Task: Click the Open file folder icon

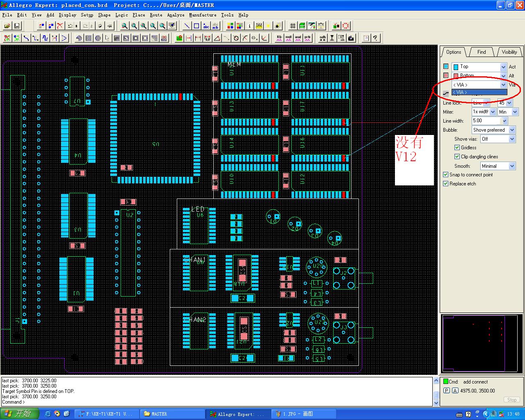Action: (x=7, y=26)
